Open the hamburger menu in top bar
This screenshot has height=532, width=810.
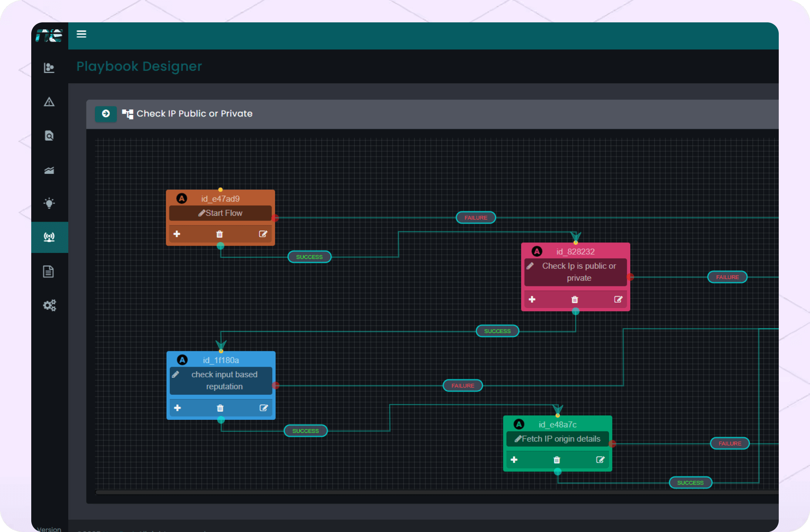[81, 34]
